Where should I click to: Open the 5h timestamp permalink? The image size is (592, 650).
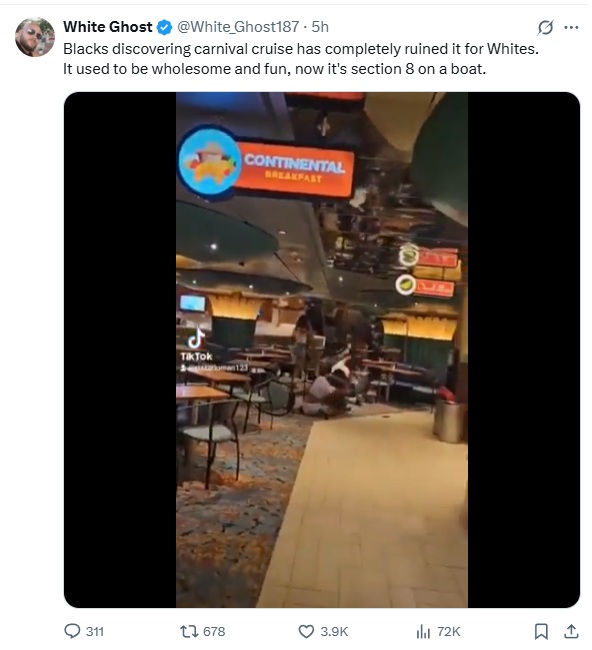(x=322, y=27)
